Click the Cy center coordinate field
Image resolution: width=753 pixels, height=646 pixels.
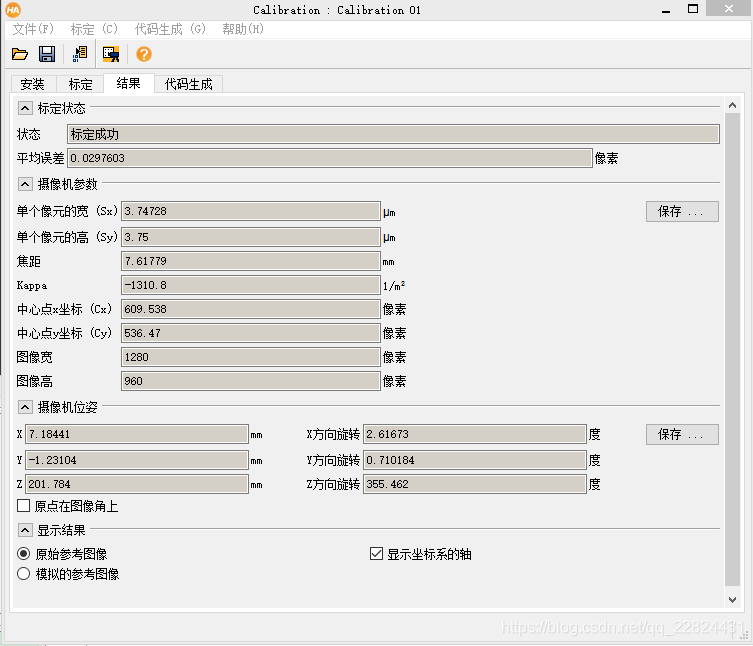point(251,333)
